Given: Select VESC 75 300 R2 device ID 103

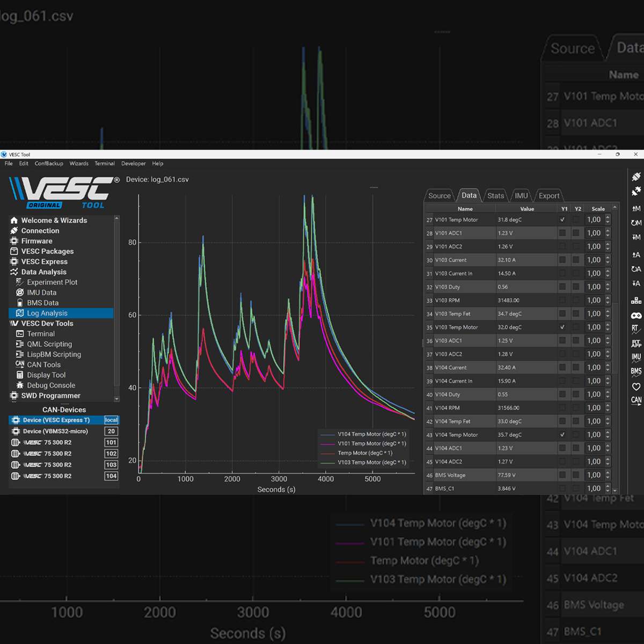Looking at the screenshot, I should point(64,465).
